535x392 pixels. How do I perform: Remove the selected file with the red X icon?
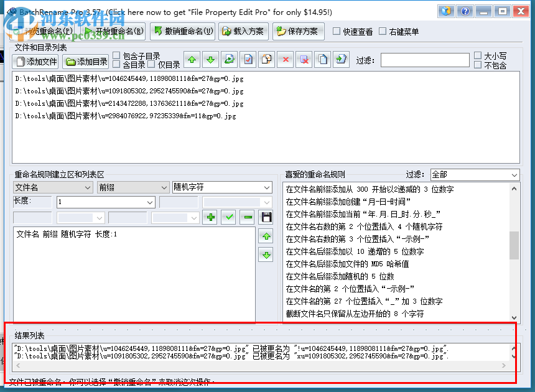tap(286, 60)
